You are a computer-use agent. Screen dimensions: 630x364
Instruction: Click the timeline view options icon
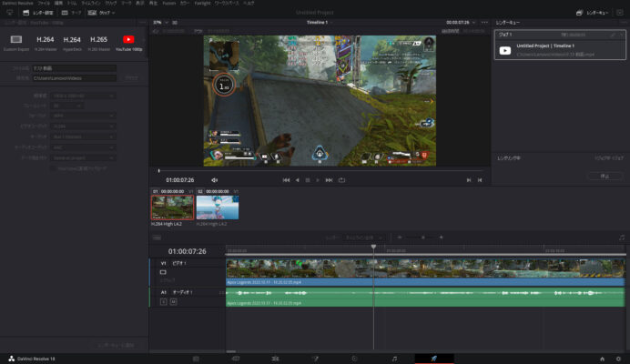157,238
